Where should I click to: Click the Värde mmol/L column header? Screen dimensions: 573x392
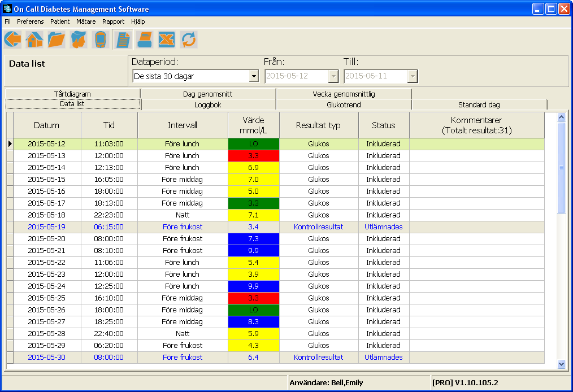click(x=254, y=125)
